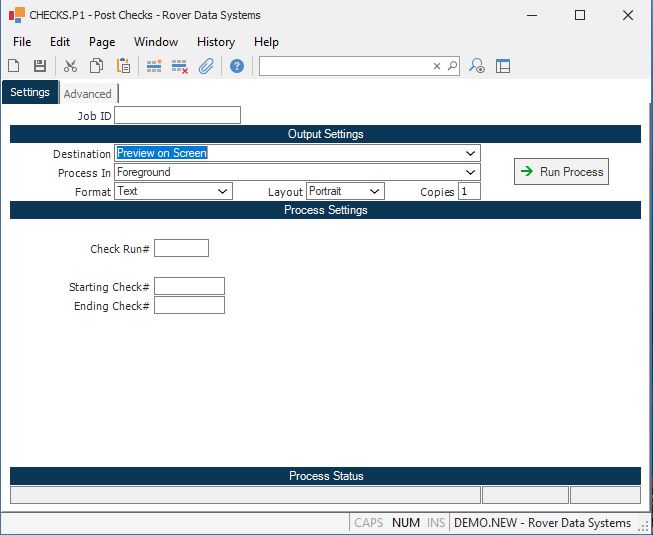
Task: Click the Delete row icon
Action: point(180,66)
